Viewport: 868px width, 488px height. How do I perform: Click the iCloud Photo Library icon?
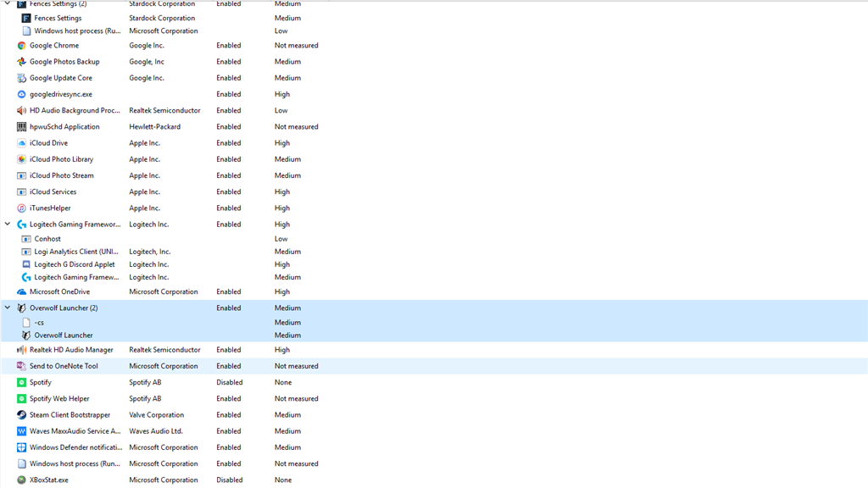(21, 159)
